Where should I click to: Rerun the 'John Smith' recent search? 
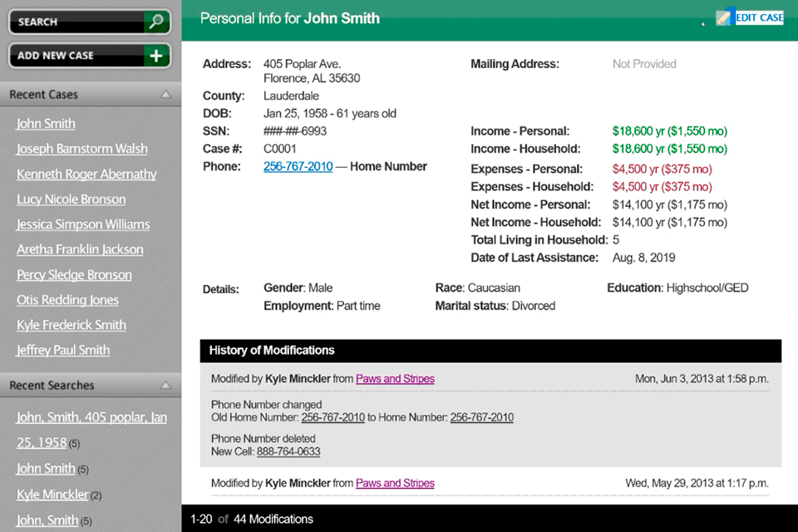tap(46, 468)
